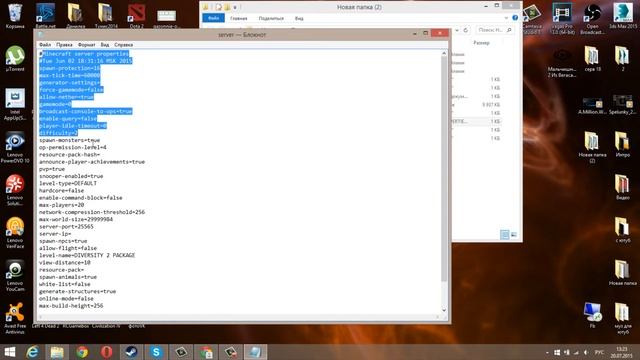Launch the 3ds Max 2015 desktop shortcut
Image resolution: width=640 pixels, height=360 pixels.
click(x=623, y=16)
